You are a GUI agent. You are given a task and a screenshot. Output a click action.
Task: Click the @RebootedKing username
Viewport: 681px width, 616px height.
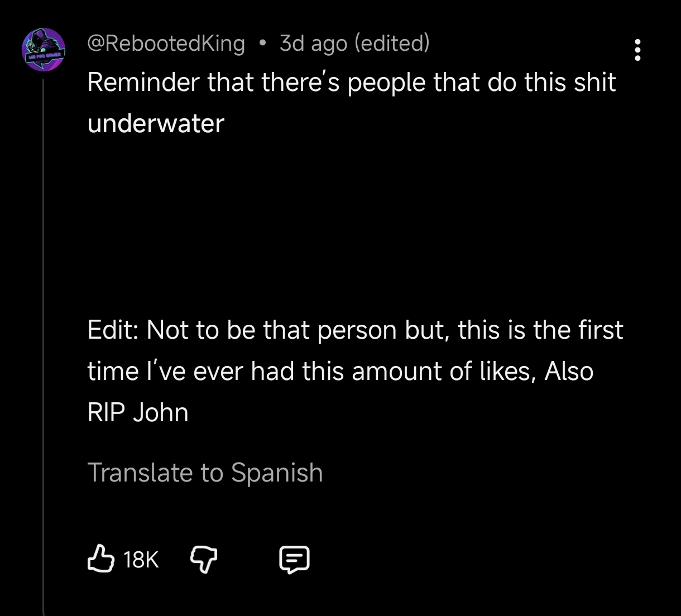(166, 44)
